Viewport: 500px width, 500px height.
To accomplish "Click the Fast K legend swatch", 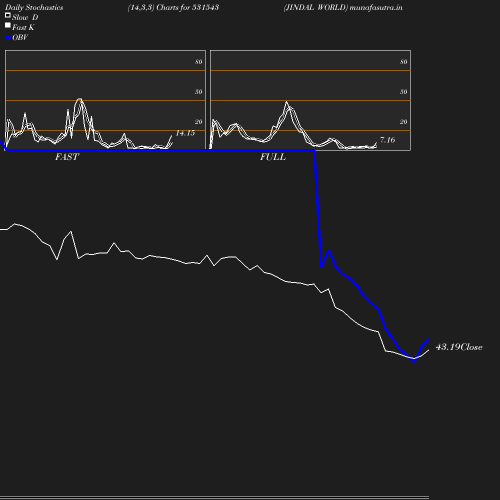I will click(8, 25).
